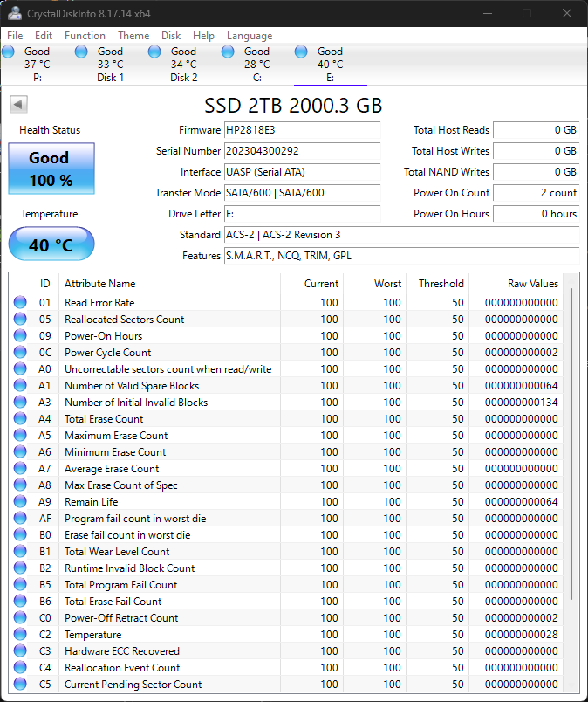Open the File menu
Image resolution: width=588 pixels, height=702 pixels.
coord(15,36)
